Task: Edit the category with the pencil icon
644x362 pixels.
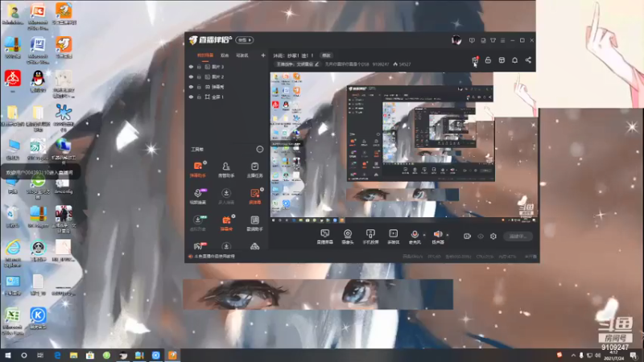Action: tap(317, 64)
